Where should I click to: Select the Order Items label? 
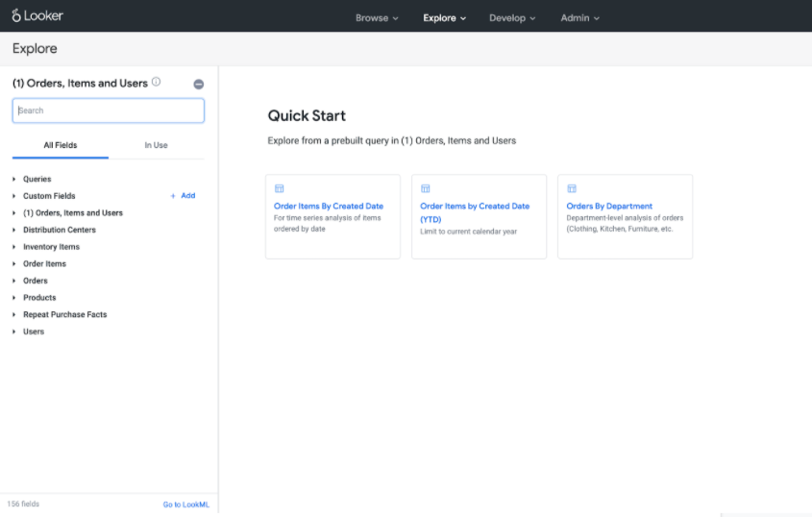[x=44, y=263]
